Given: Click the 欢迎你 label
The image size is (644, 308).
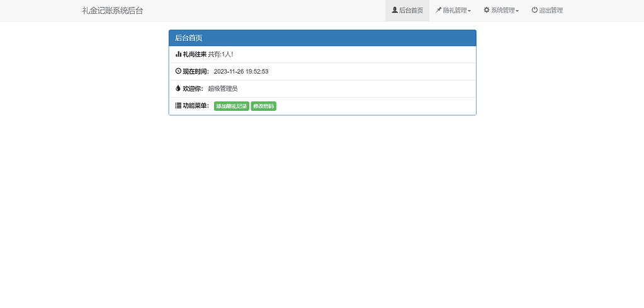Looking at the screenshot, I should (x=193, y=89).
